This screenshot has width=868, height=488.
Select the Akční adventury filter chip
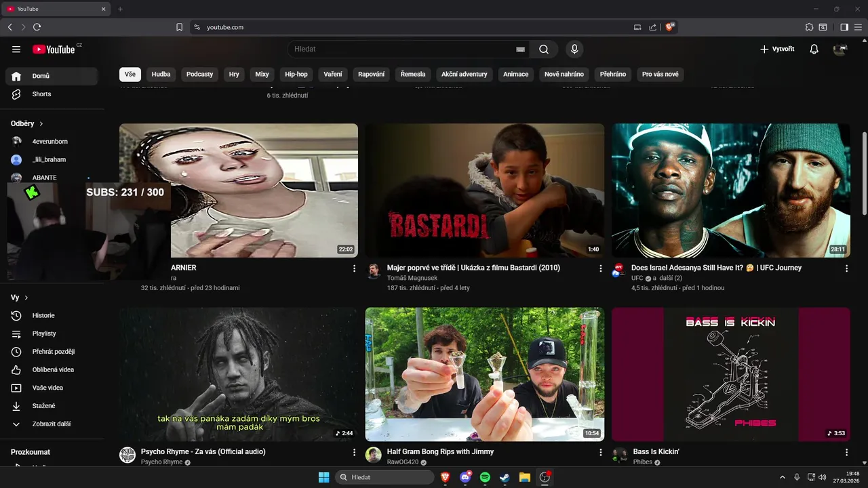(465, 74)
